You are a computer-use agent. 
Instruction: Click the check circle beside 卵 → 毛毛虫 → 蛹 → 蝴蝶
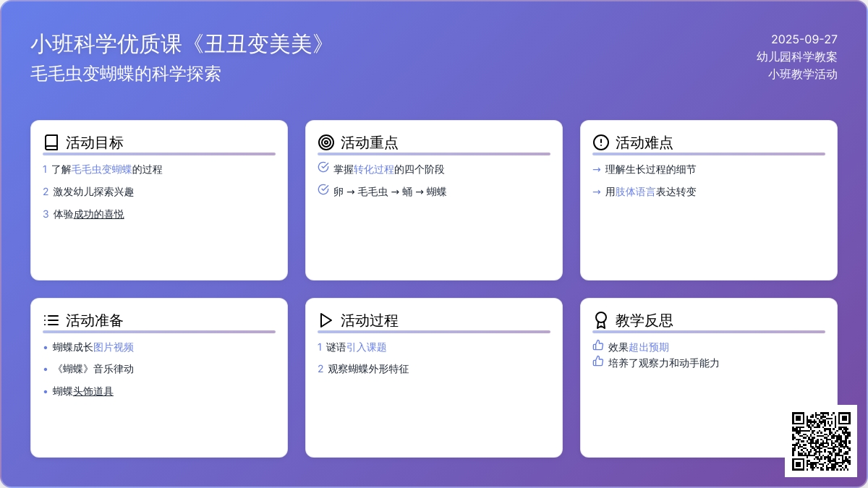[x=323, y=190]
